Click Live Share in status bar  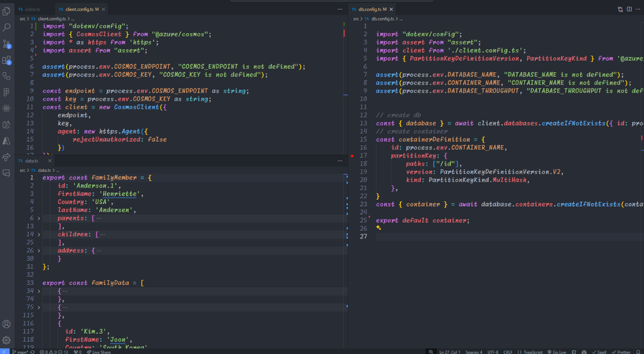tap(99, 352)
